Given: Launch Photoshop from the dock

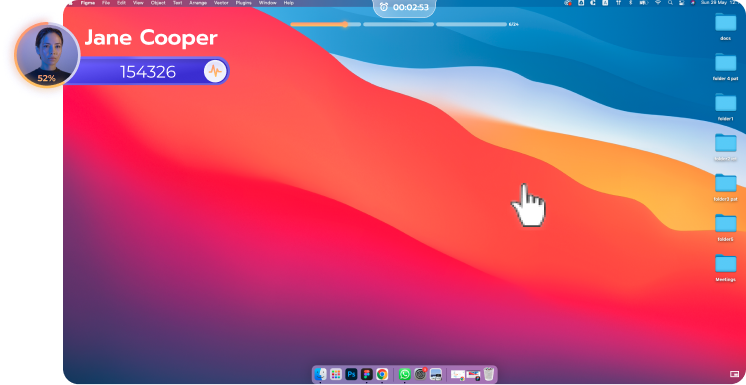Looking at the screenshot, I should pos(351,375).
